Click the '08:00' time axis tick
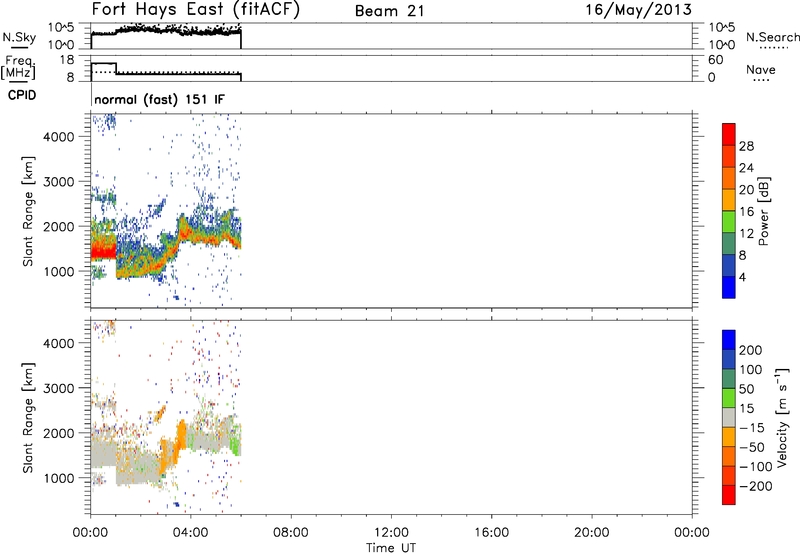800x554 pixels. pos(291,533)
